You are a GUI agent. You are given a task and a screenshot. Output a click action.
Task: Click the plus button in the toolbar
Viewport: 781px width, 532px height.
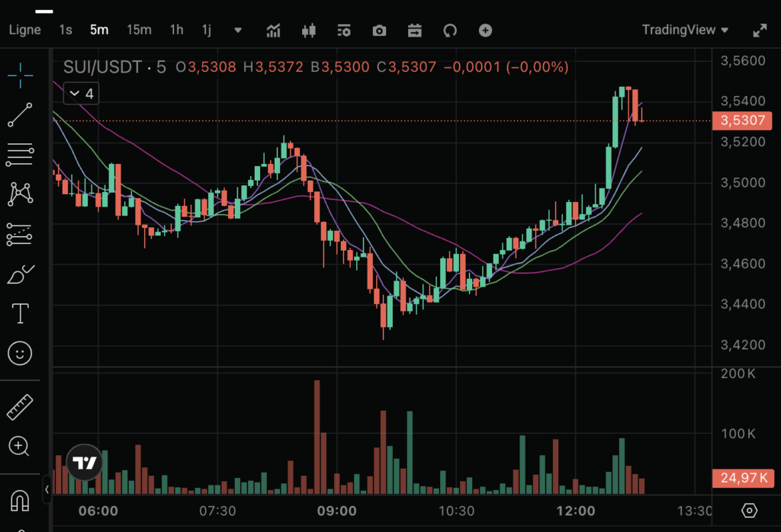pos(485,30)
